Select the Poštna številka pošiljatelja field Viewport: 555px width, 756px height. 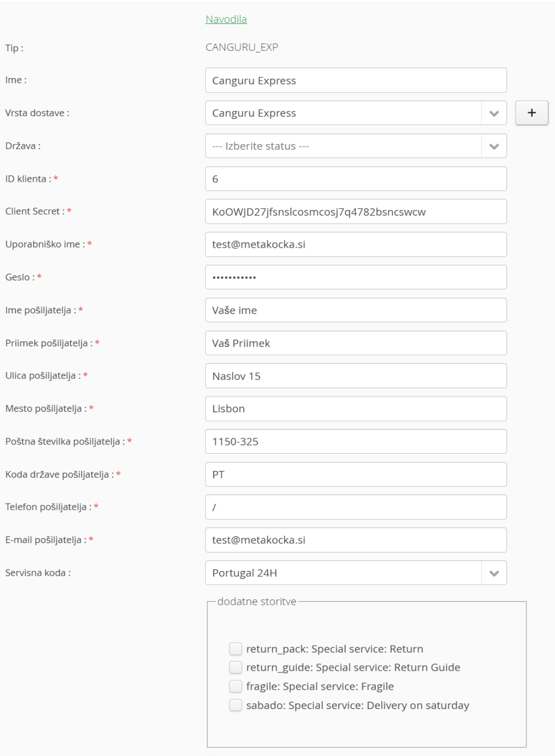(x=356, y=441)
